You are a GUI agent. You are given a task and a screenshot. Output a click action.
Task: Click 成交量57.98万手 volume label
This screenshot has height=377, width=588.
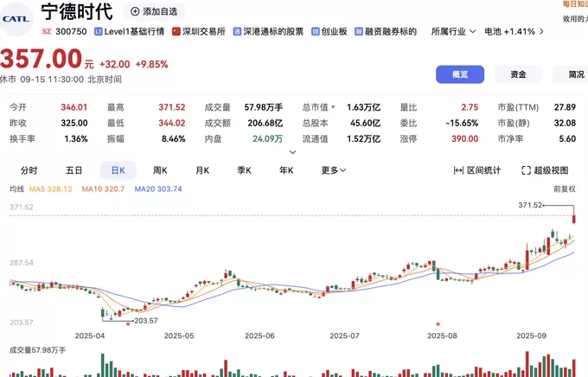point(37,350)
